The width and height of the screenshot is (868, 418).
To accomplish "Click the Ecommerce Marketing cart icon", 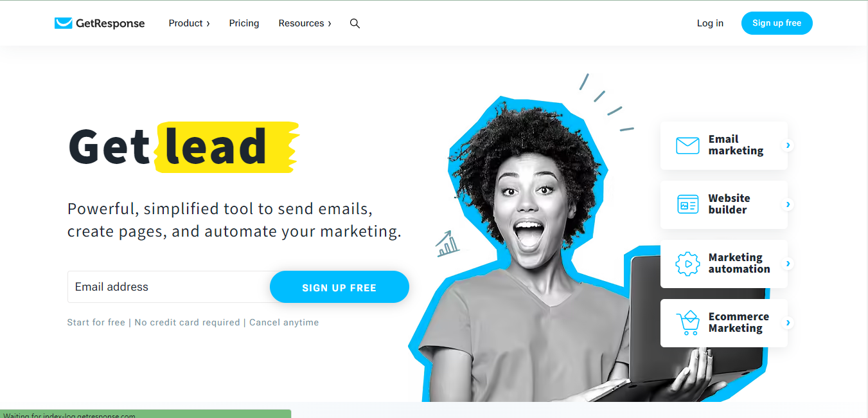I will point(687,323).
